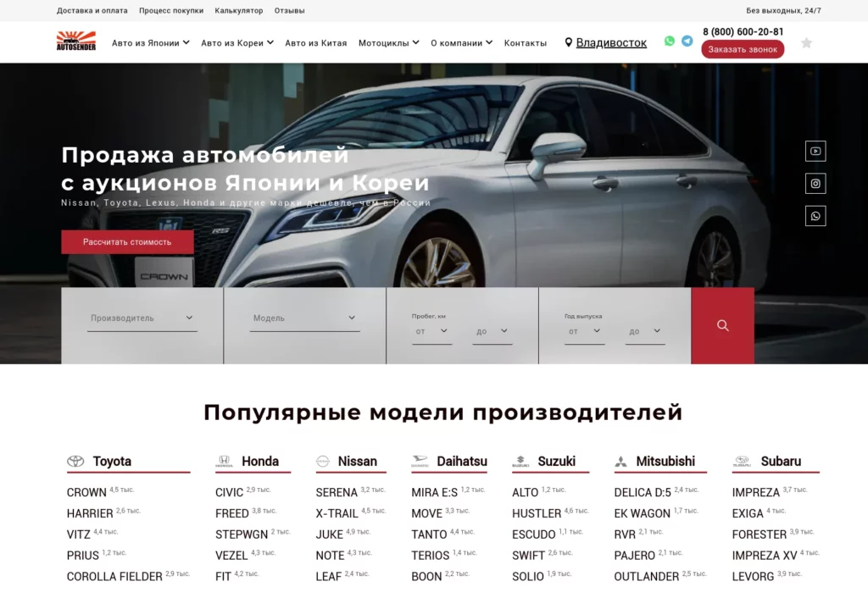The image size is (868, 609).
Task: Open WhatsApp chat icon in header
Action: pyautogui.click(x=670, y=41)
